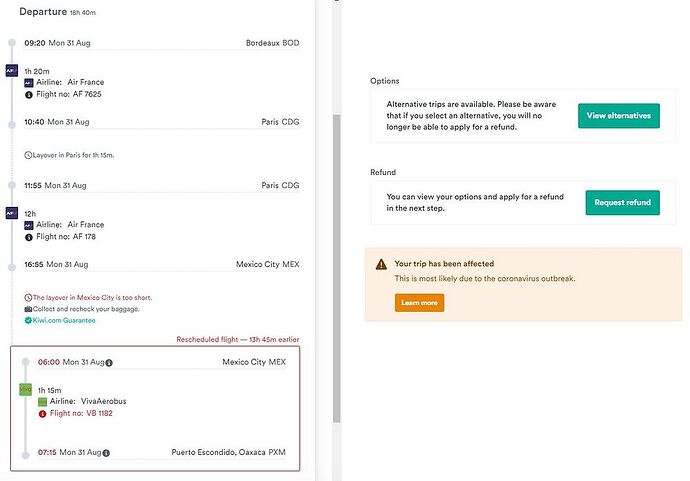Open the Kiwi.com Guarantee link
690x481 pixels.
click(x=64, y=320)
